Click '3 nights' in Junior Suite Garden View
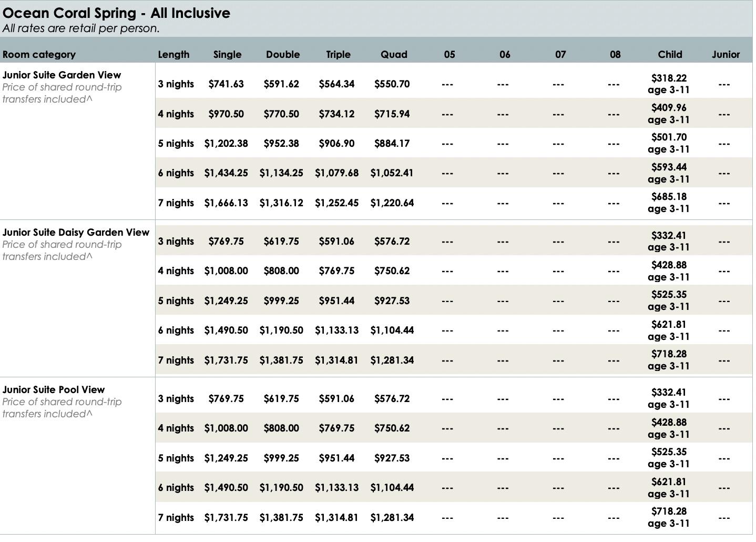Image resolution: width=756 pixels, height=542 pixels. coord(176,84)
